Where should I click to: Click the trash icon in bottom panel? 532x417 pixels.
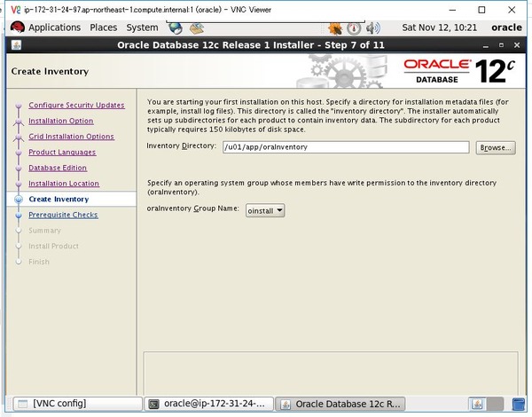coord(518,404)
